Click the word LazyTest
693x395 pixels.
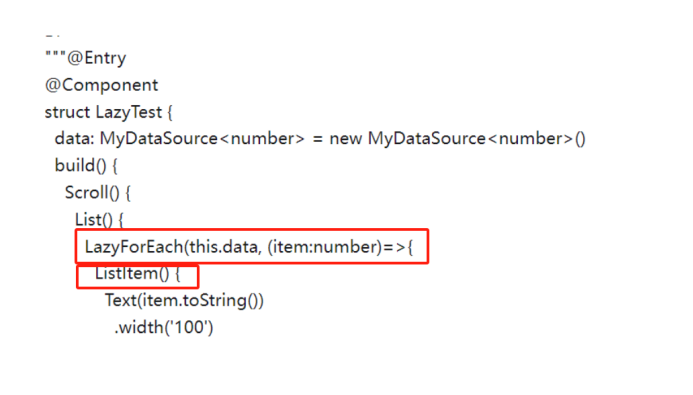[129, 112]
